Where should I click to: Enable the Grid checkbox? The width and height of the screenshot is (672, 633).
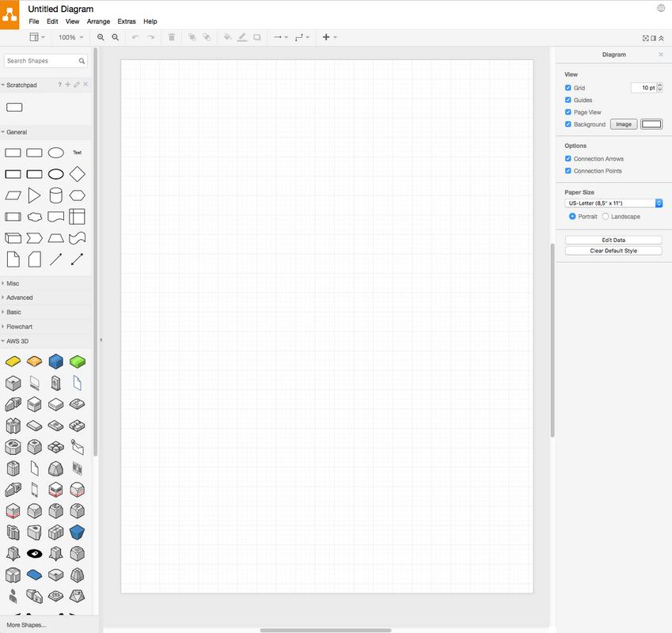coord(568,87)
